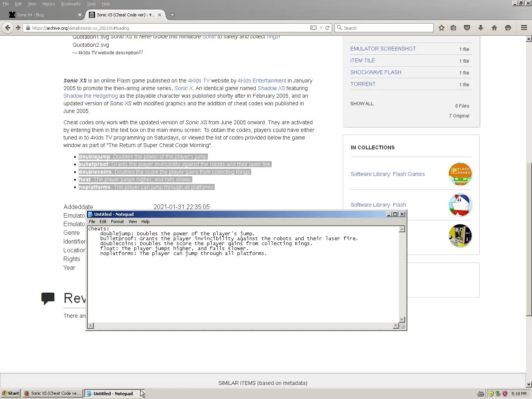Click the site lock icon in address bar
532x399 pixels.
[x=28, y=28]
